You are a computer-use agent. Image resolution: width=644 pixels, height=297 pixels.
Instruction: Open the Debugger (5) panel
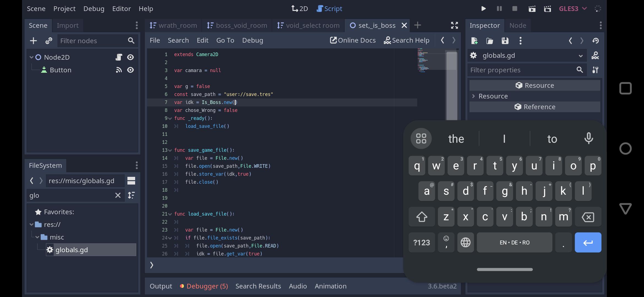click(x=207, y=286)
